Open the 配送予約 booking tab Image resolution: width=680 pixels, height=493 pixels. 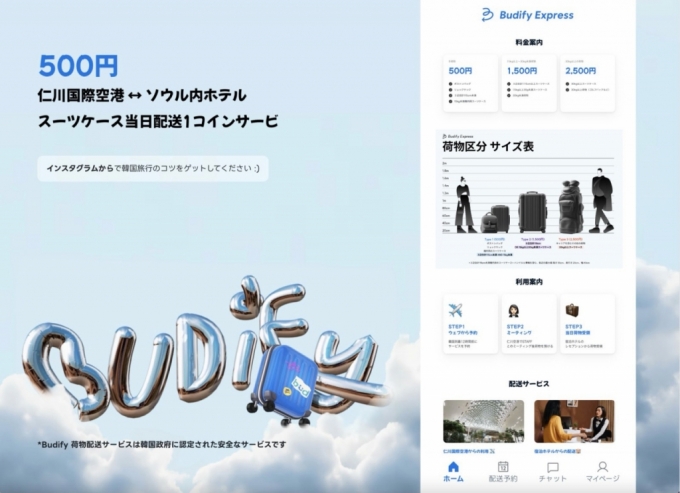click(x=503, y=472)
